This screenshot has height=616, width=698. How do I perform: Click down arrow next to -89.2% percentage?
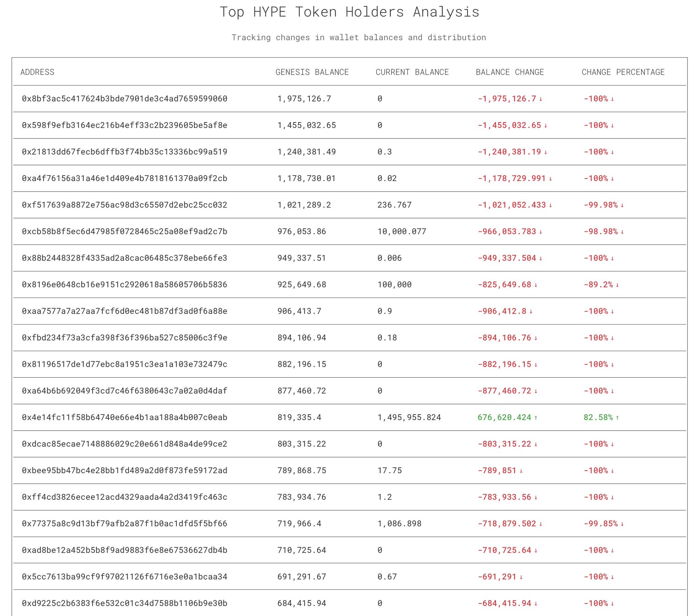point(618,285)
